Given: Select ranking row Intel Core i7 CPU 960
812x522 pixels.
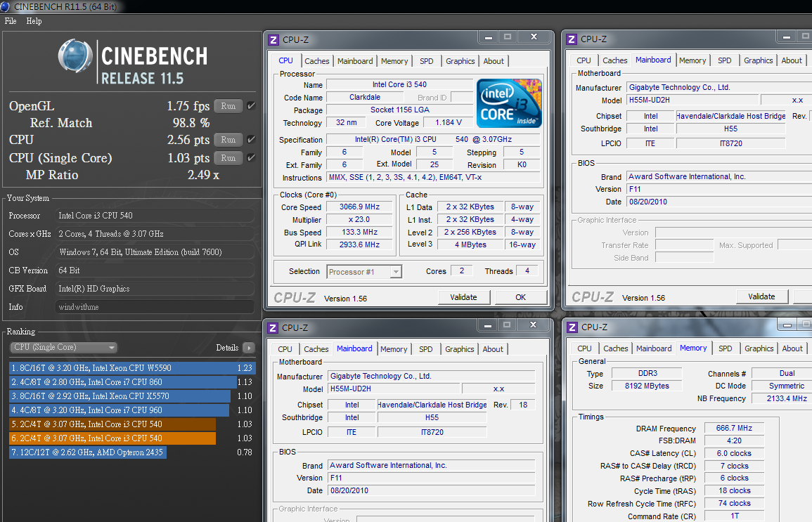Looking at the screenshot, I should tap(132, 410).
